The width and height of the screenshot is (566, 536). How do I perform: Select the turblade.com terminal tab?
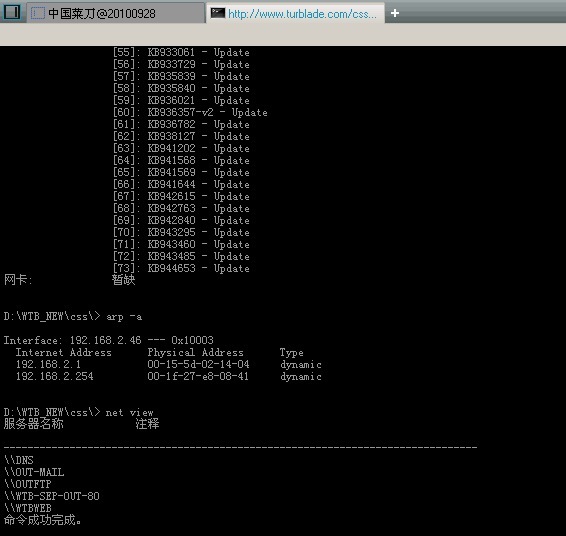(x=295, y=14)
